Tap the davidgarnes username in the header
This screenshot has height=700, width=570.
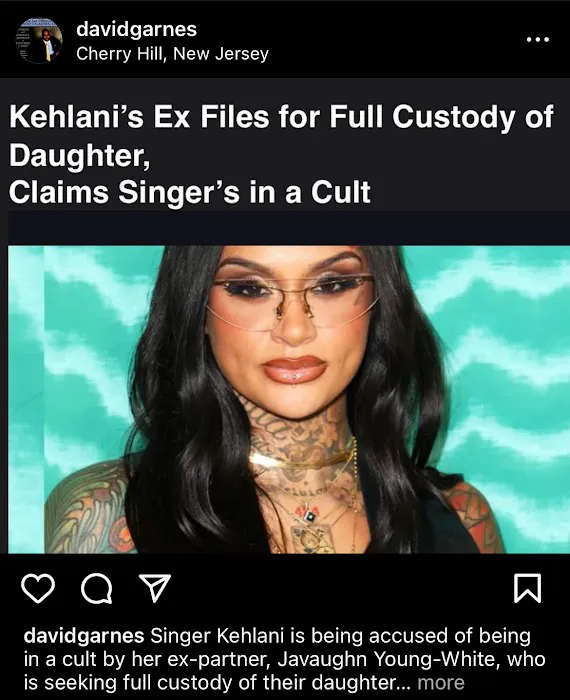pyautogui.click(x=137, y=29)
